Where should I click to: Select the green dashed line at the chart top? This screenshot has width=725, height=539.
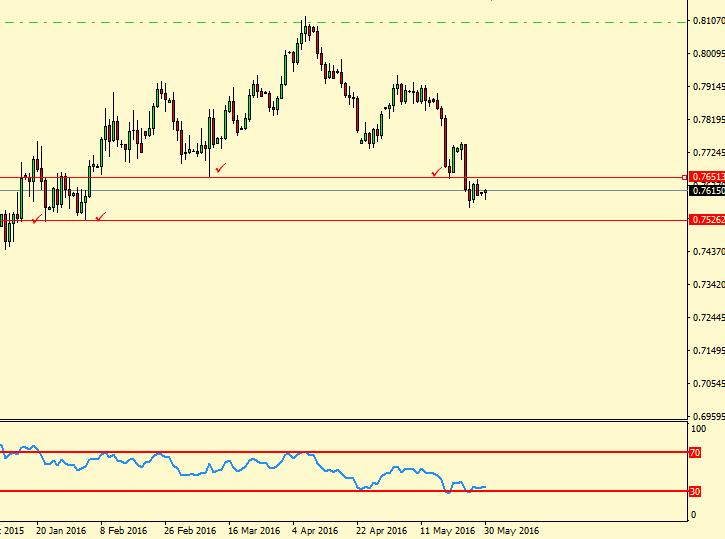pos(342,22)
